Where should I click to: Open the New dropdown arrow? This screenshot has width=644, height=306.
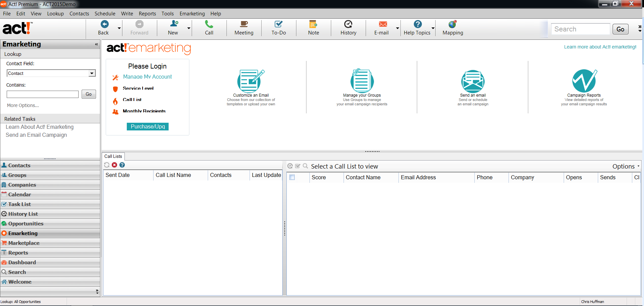pos(189,28)
